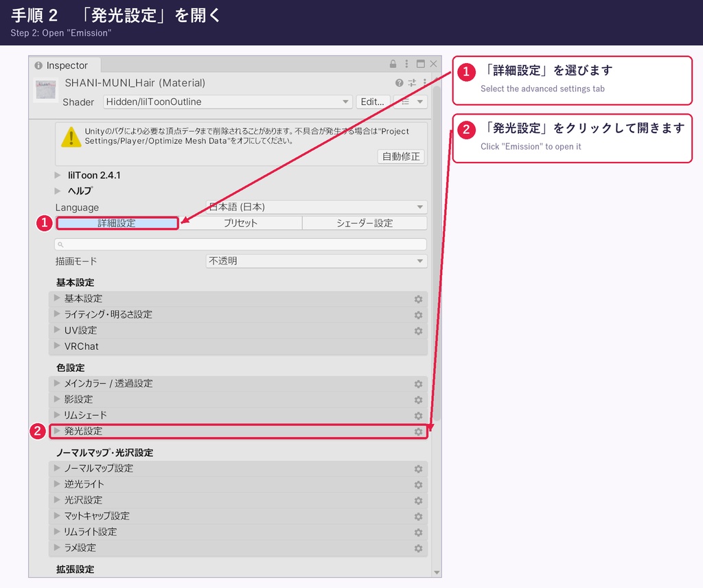Open the 描画モード dropdown set to 不透明

pos(316,261)
